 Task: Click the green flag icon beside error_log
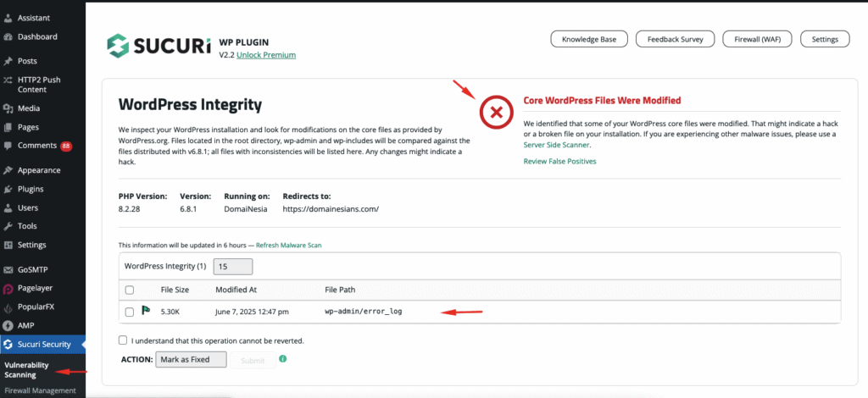(146, 311)
